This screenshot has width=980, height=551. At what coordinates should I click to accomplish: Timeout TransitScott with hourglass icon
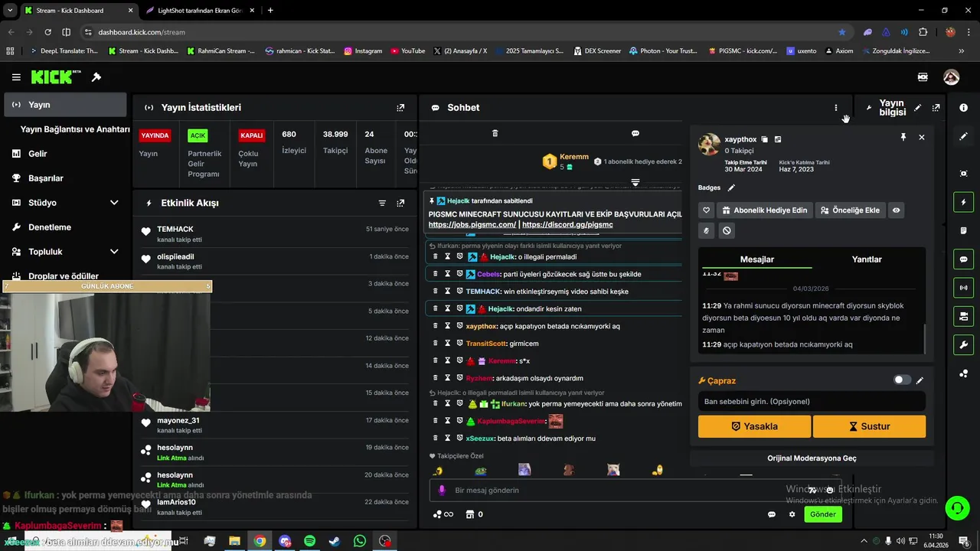point(448,344)
